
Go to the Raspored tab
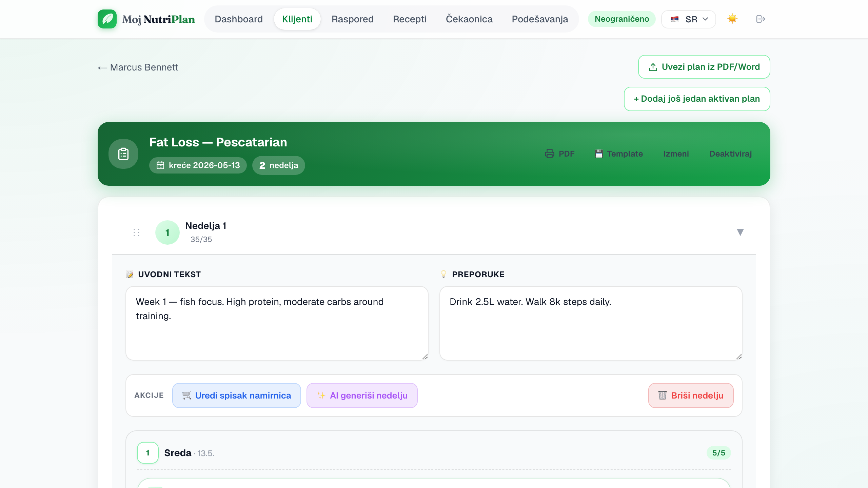pyautogui.click(x=353, y=19)
